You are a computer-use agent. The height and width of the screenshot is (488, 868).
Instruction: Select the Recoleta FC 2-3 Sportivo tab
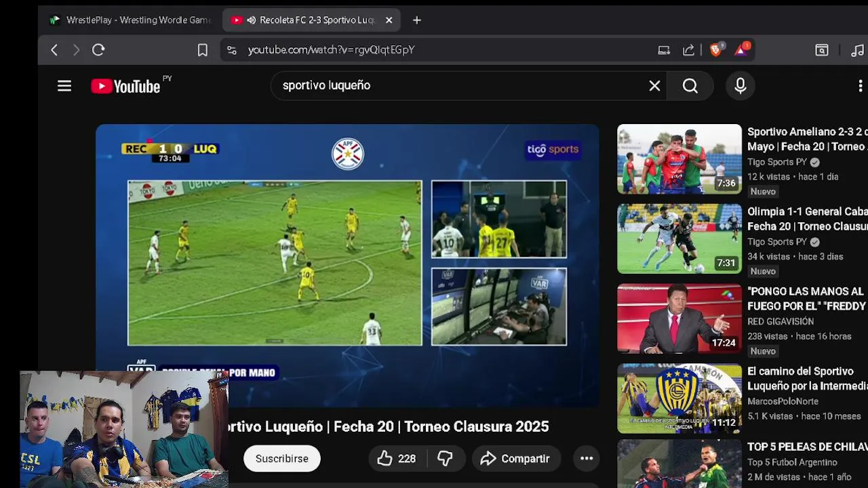tap(312, 20)
